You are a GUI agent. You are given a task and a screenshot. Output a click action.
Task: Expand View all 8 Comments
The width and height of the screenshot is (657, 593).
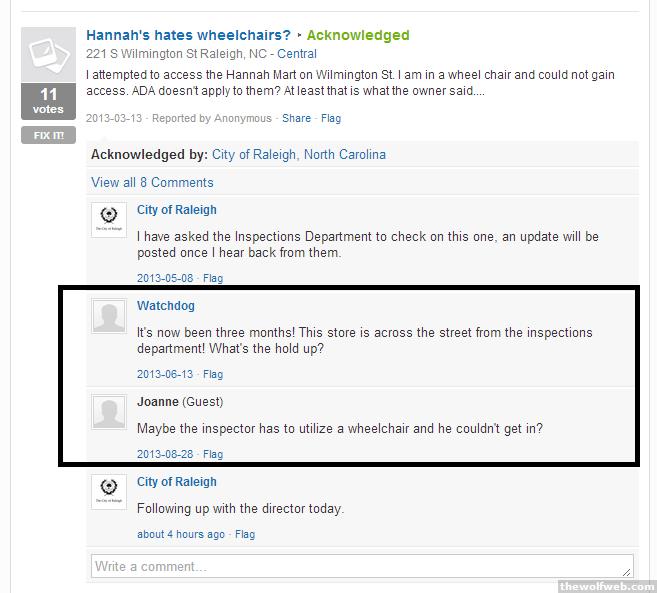152,182
